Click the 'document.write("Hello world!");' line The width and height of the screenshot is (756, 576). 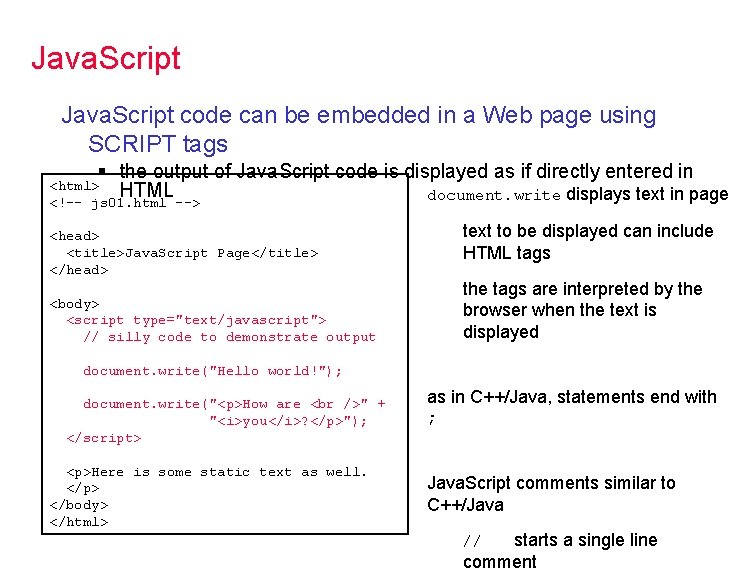click(x=213, y=371)
